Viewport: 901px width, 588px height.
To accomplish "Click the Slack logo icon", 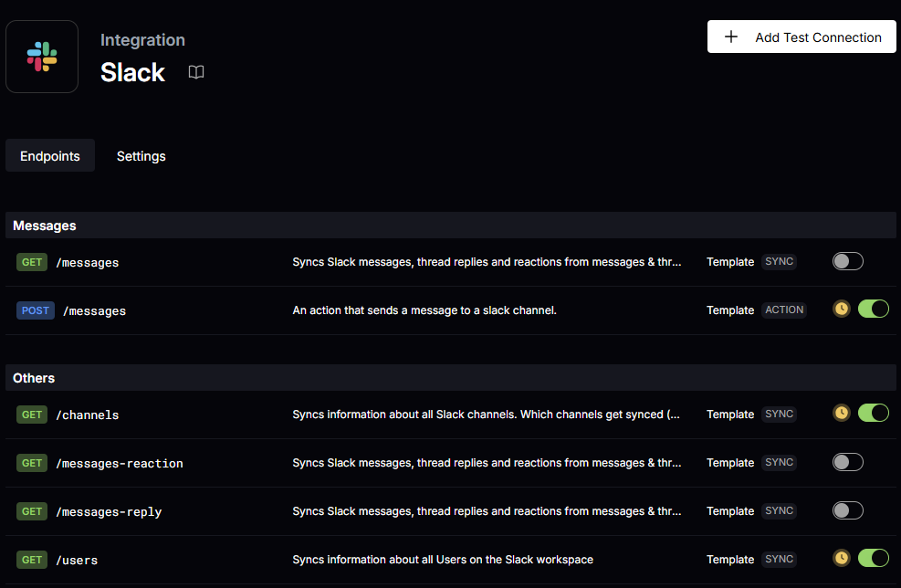I will (42, 57).
